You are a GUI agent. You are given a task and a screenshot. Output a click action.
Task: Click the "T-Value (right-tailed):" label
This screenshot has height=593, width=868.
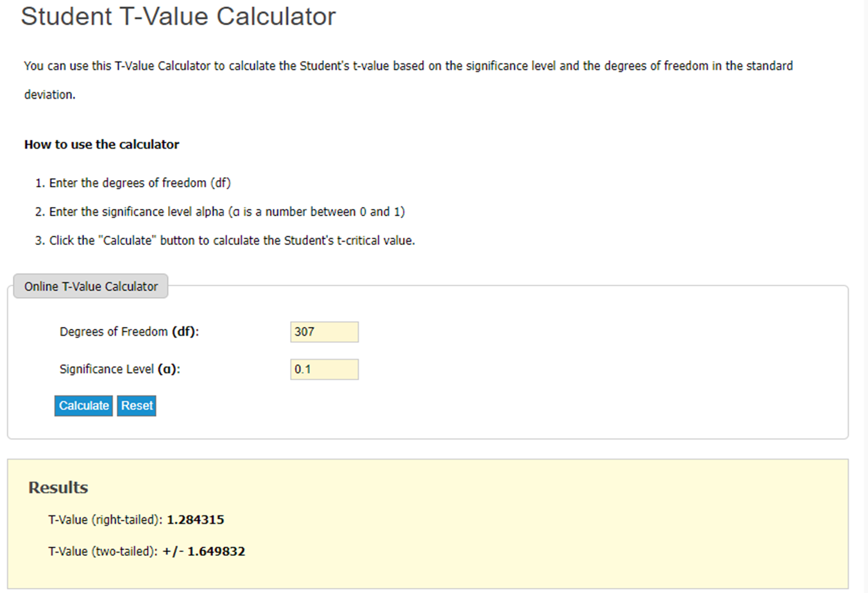pyautogui.click(x=106, y=519)
